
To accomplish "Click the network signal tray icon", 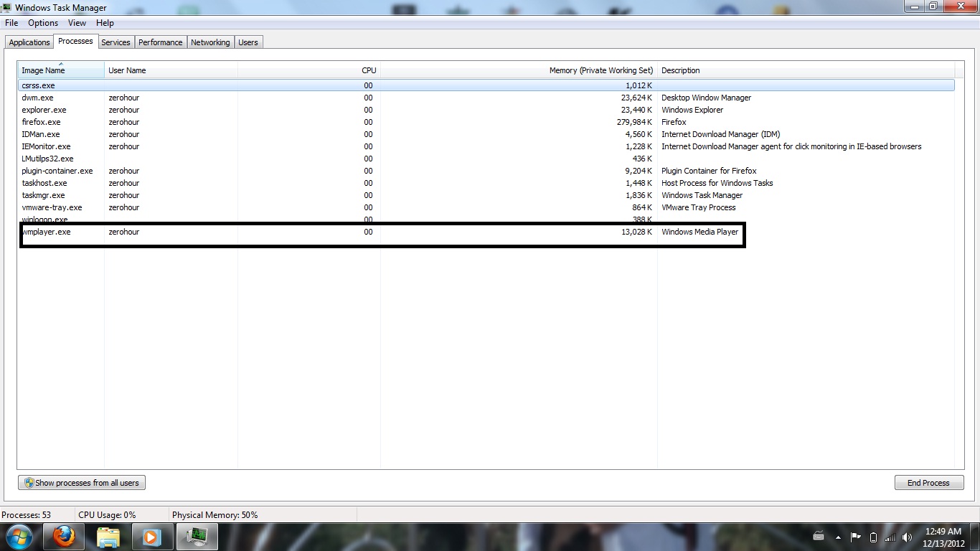I will [x=890, y=537].
